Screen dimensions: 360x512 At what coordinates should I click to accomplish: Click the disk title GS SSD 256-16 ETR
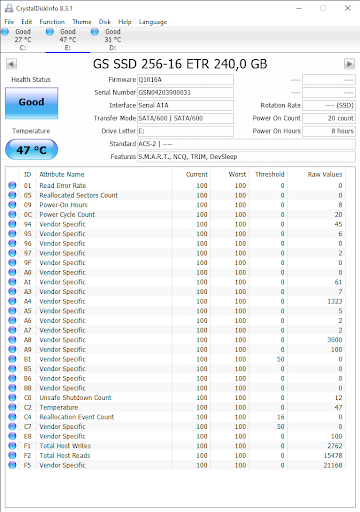[x=180, y=64]
